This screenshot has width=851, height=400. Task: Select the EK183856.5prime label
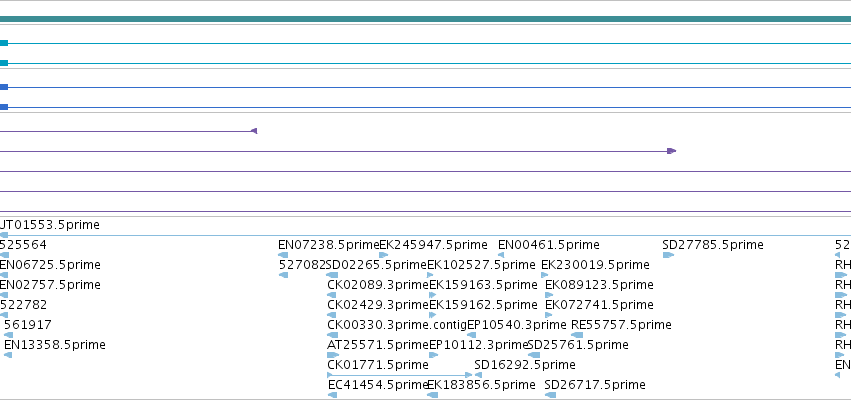481,385
